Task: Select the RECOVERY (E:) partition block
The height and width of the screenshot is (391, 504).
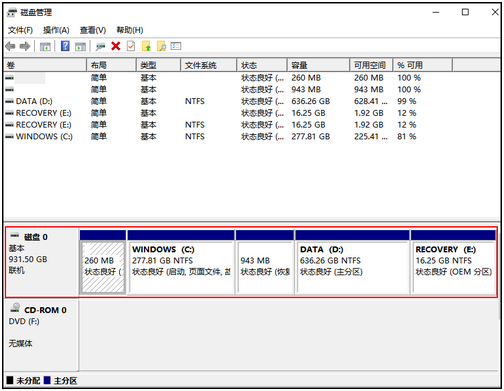Action: pos(453,262)
